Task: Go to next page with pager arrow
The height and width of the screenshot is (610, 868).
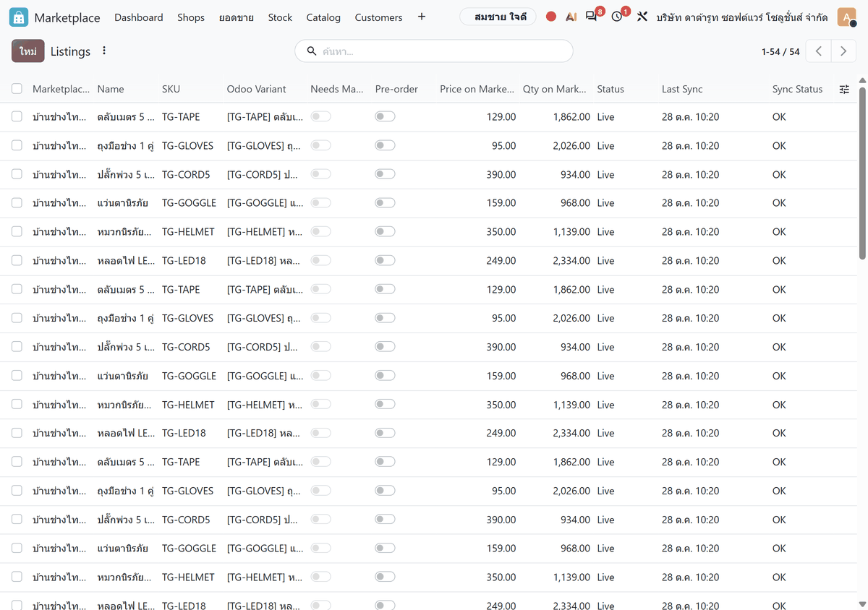Action: click(x=843, y=51)
